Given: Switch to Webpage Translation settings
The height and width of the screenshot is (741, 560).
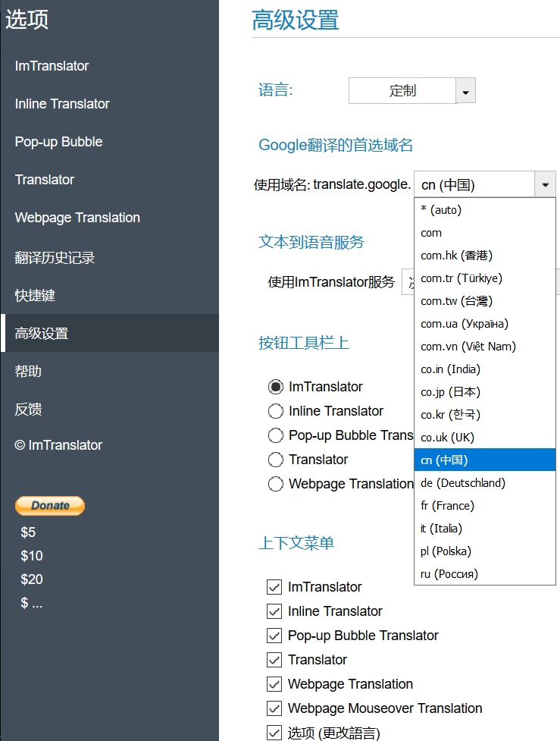Looking at the screenshot, I should tap(77, 218).
